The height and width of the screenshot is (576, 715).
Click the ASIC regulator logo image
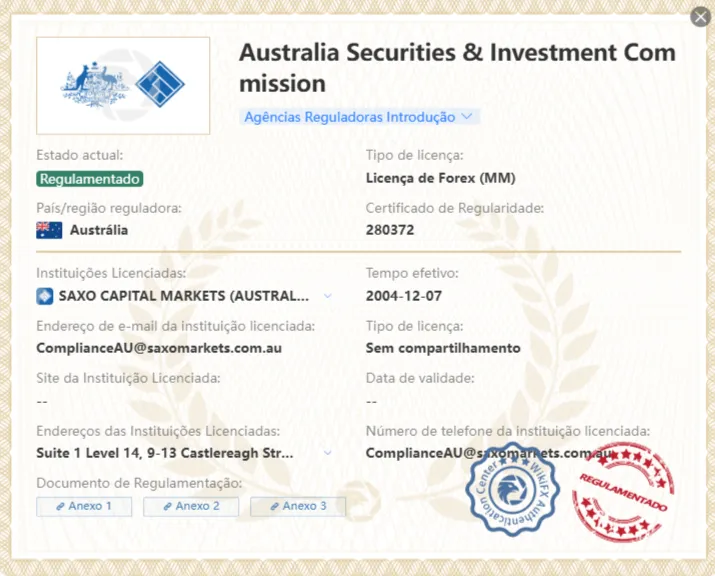click(x=123, y=86)
